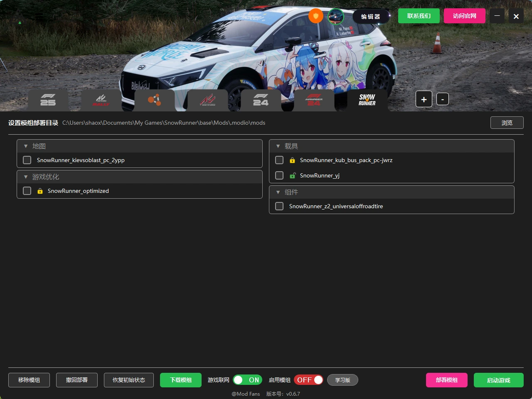This screenshot has height=399, width=532.
Task: Open the orange connected-dots game tab
Action: tap(154, 100)
